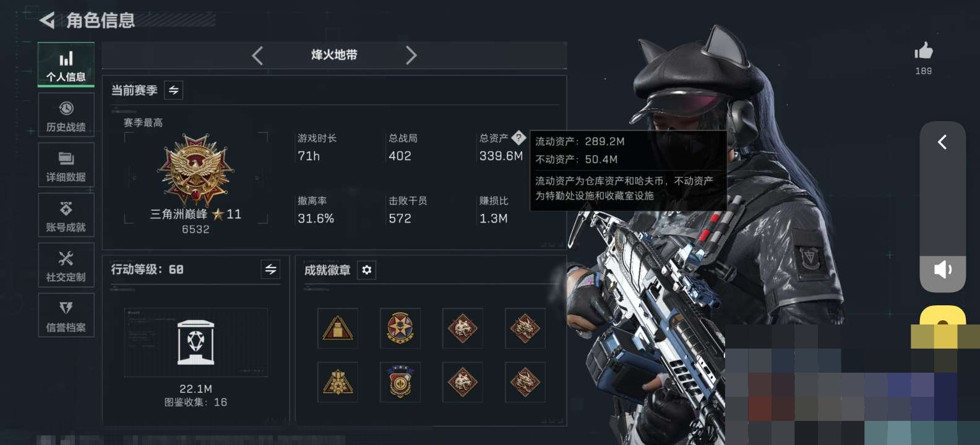
Task: Open the 个人信息 tab
Action: 66,64
